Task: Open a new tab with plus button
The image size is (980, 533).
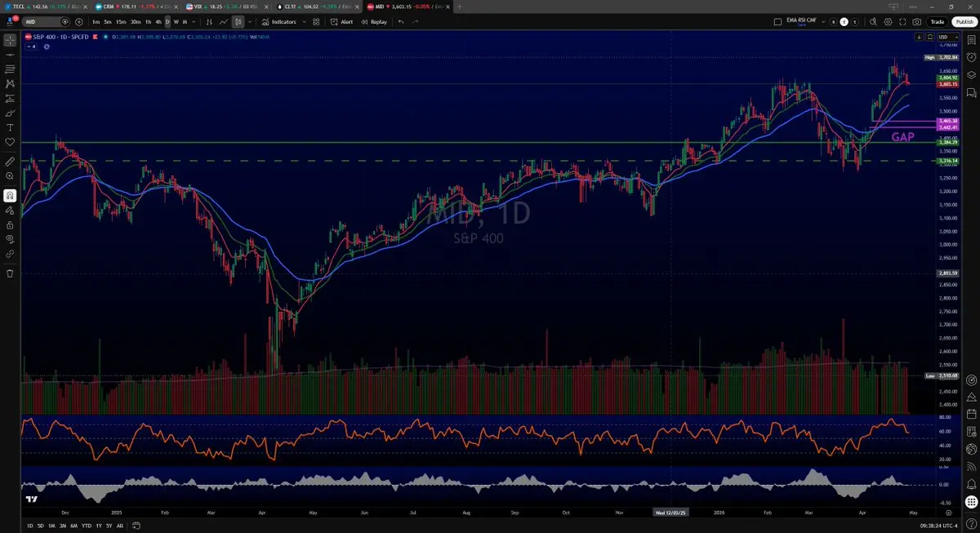Action: pos(460,6)
